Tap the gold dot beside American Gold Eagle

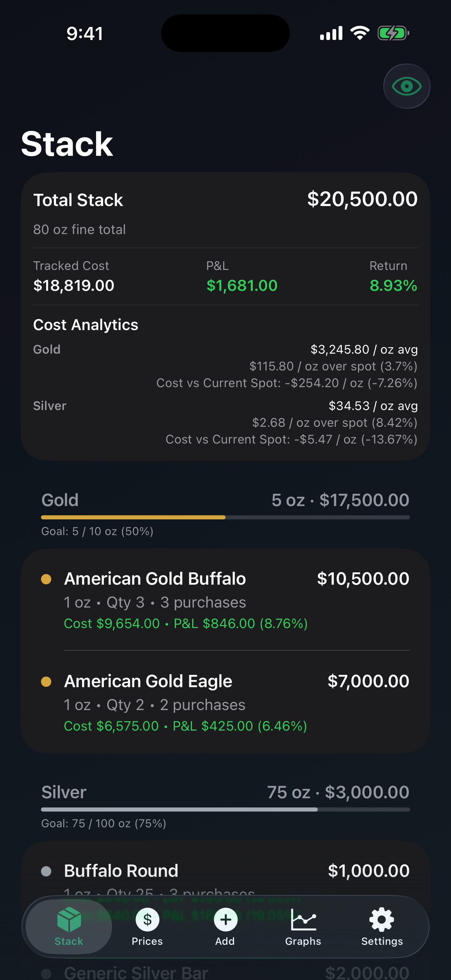click(46, 681)
